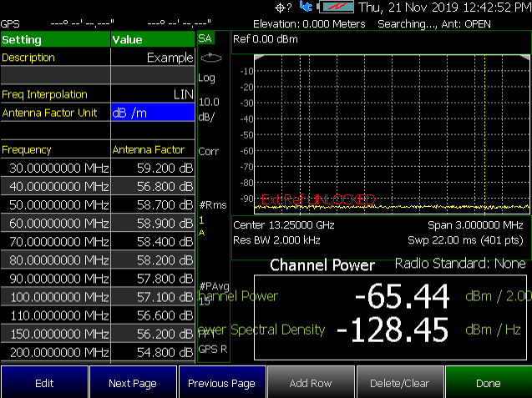Select the 58.700 dB antenna factor cell
Image resolution: width=532 pixels, height=398 pixels.
[153, 204]
